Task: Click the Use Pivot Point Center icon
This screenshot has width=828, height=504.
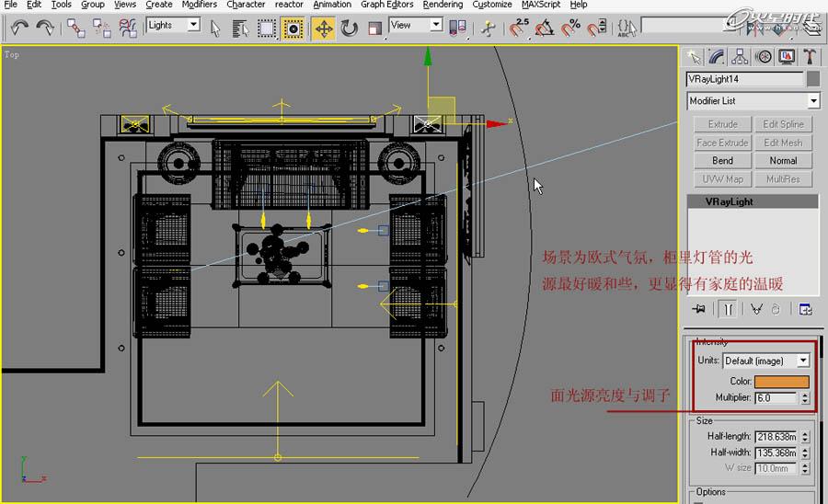Action: (x=457, y=28)
